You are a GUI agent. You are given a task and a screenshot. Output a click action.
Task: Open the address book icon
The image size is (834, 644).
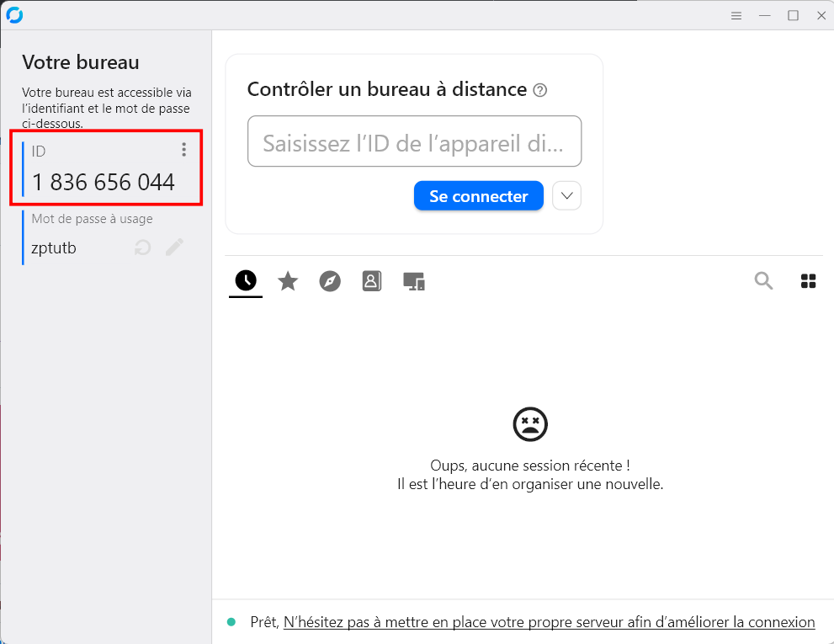[371, 280]
